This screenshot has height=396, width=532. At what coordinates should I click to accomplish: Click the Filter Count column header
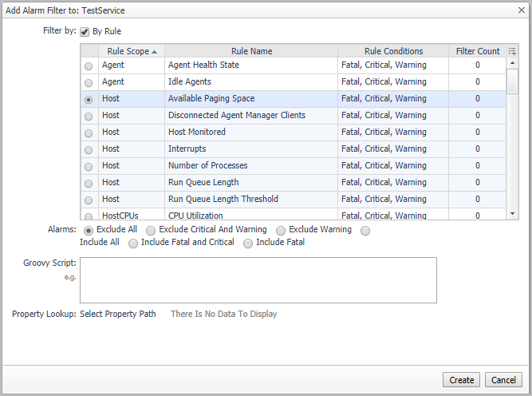click(x=477, y=51)
